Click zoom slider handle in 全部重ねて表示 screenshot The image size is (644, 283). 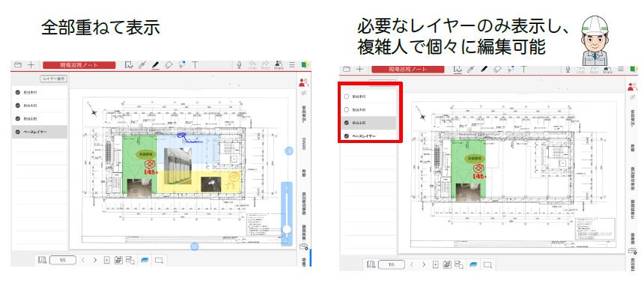(287, 229)
